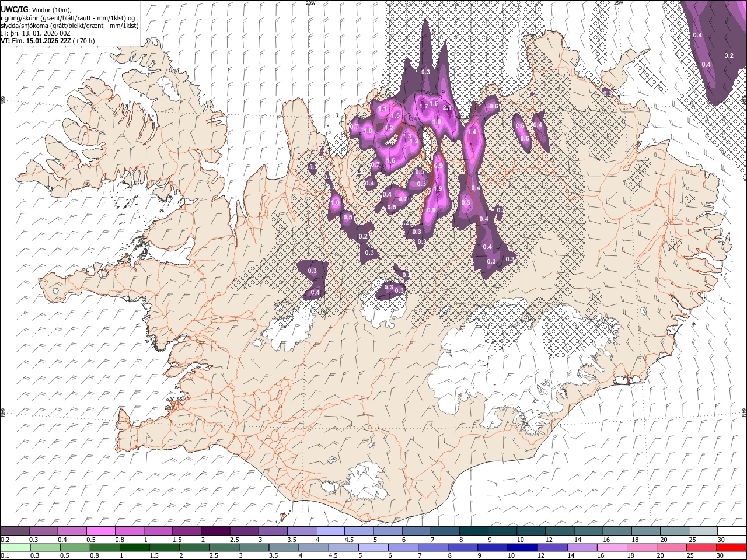Click the bright red rain swatch after 30
The width and height of the screenshot is (747, 560).
click(x=731, y=547)
